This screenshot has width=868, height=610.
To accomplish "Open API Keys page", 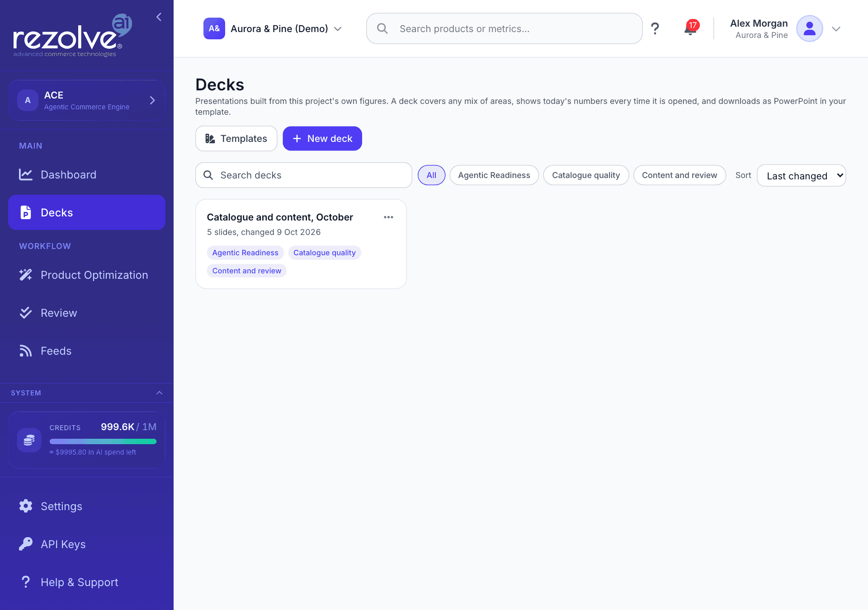I will pyautogui.click(x=87, y=544).
